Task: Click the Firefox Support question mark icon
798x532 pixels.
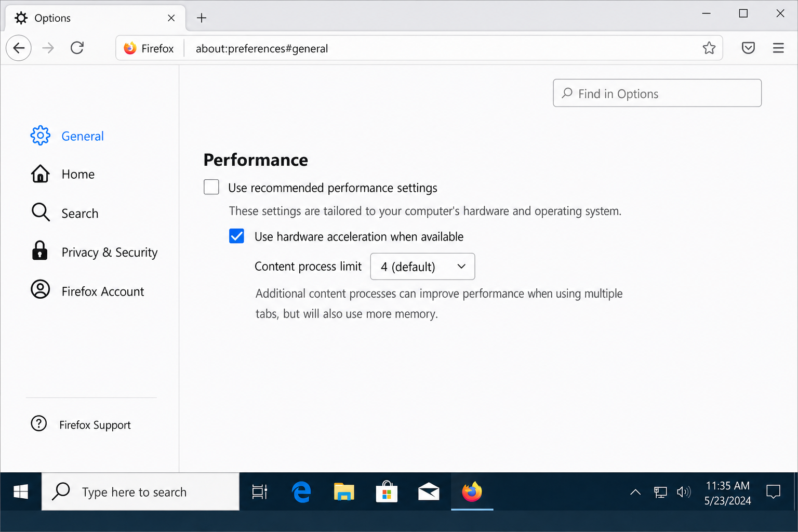Action: 39,423
